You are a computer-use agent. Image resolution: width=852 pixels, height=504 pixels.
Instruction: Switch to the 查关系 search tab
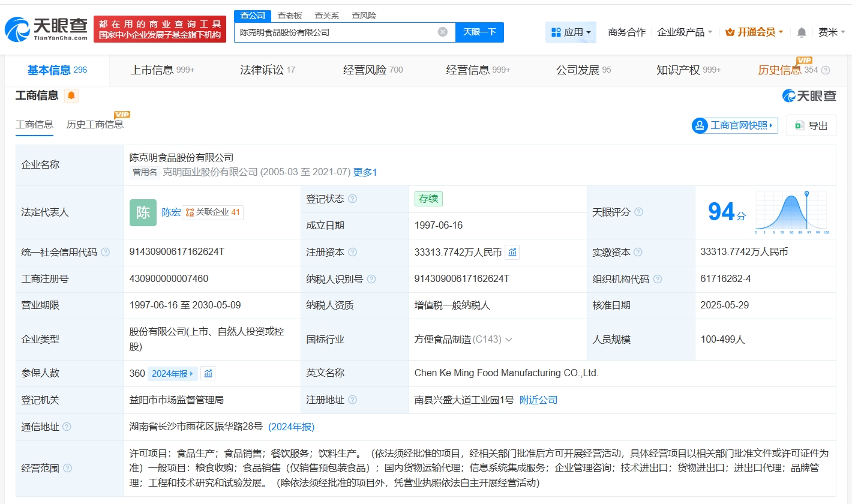tap(327, 16)
